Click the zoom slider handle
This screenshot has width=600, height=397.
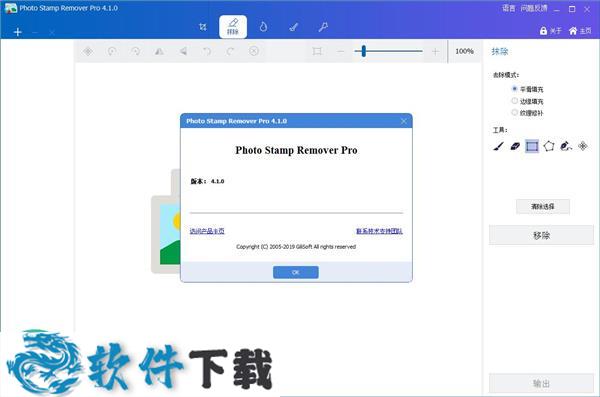(364, 51)
